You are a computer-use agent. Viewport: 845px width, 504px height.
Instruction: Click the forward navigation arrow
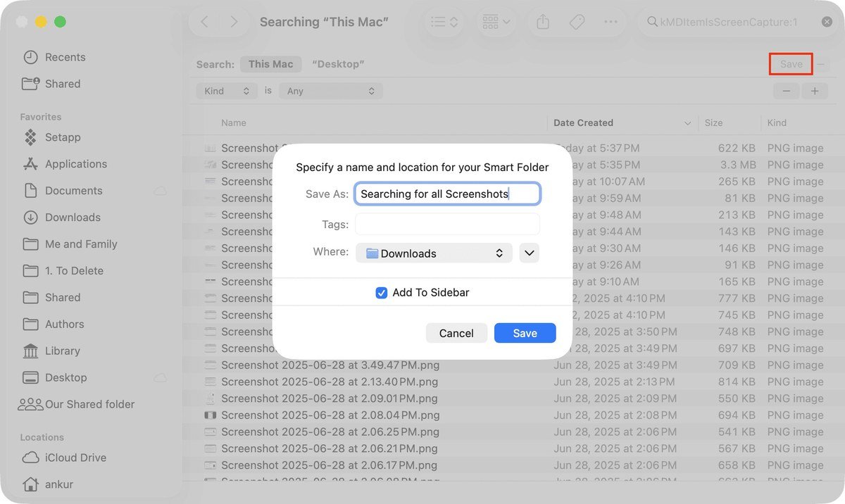point(234,22)
